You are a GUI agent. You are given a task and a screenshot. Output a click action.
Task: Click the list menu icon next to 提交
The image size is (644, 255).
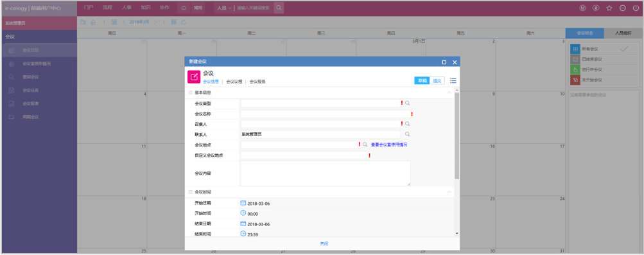click(453, 80)
